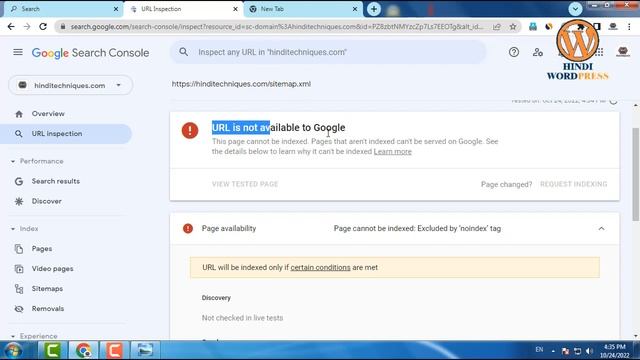The width and height of the screenshot is (640, 360).
Task: Click the Pages document icon
Action: pyautogui.click(x=19, y=249)
